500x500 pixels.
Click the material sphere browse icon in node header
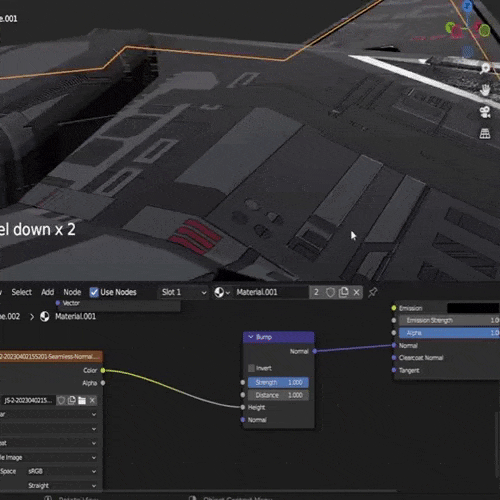tap(221, 292)
